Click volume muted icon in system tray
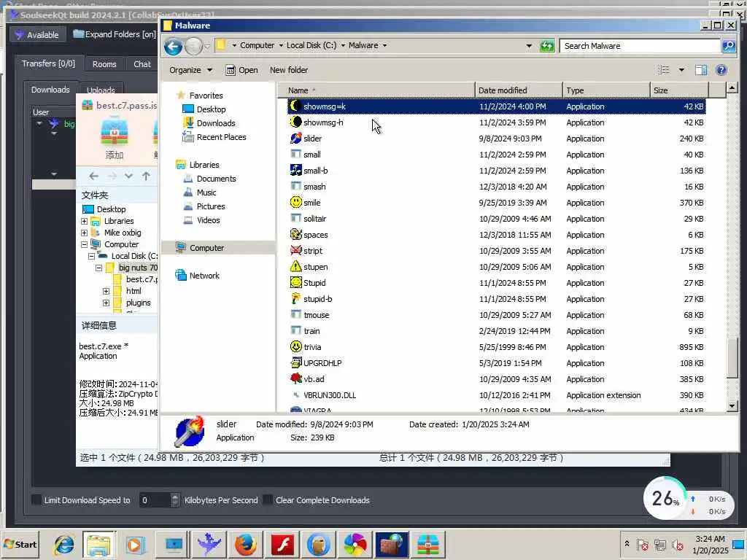The image size is (747, 560). pyautogui.click(x=677, y=545)
